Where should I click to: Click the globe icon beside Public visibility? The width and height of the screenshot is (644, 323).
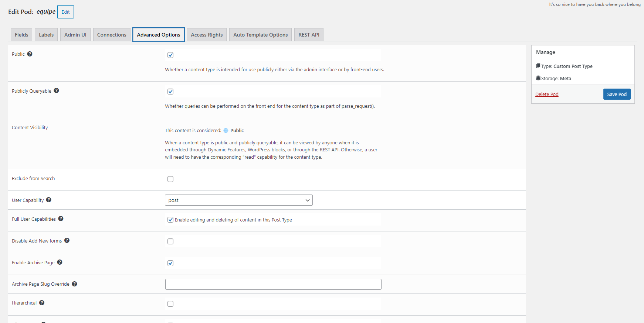[226, 130]
